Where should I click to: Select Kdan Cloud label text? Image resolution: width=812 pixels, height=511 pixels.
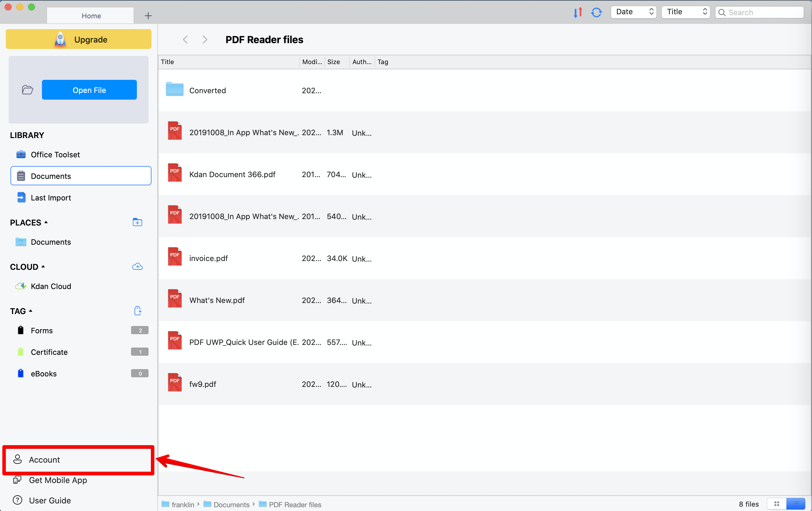coord(51,286)
